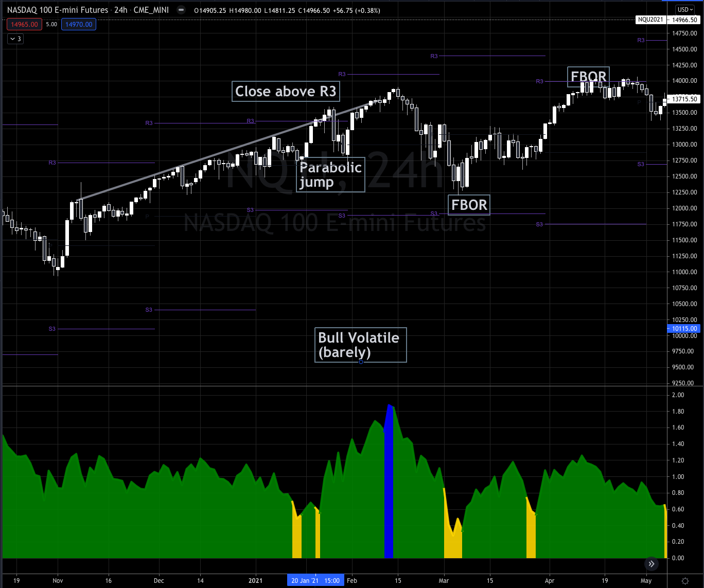Viewport: 704px width, 588px height.
Task: Click the 9250.00 level on the price scale
Action: coord(684,383)
